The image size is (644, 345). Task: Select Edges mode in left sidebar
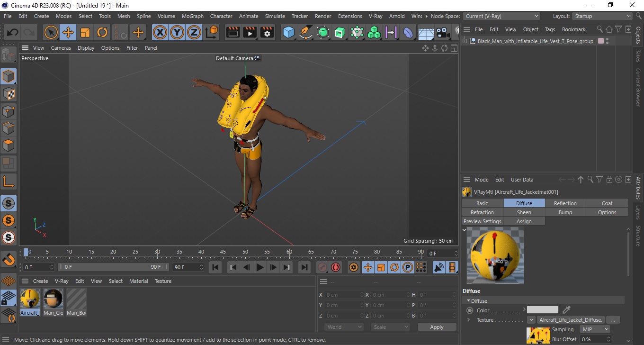[9, 128]
